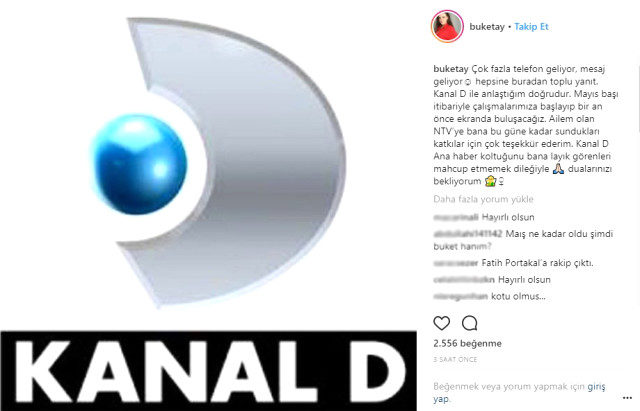640x411 pixels.
Task: Open commenter username asking about Maaş
Action: pyautogui.click(x=467, y=234)
